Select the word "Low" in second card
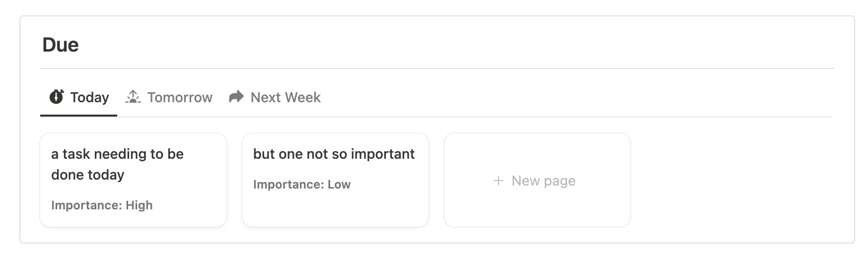The height and width of the screenshot is (255, 868). pos(339,185)
